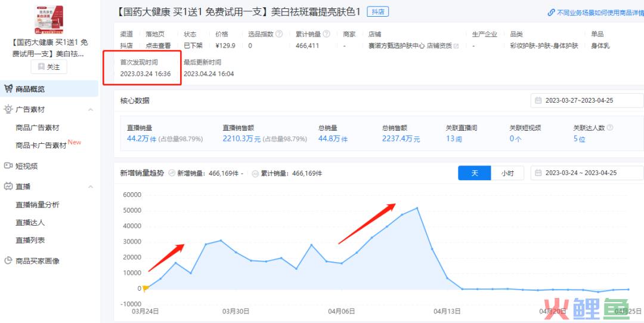Click yellow flag marker at 03月24日
The width and height of the screenshot is (644, 323).
[145, 288]
